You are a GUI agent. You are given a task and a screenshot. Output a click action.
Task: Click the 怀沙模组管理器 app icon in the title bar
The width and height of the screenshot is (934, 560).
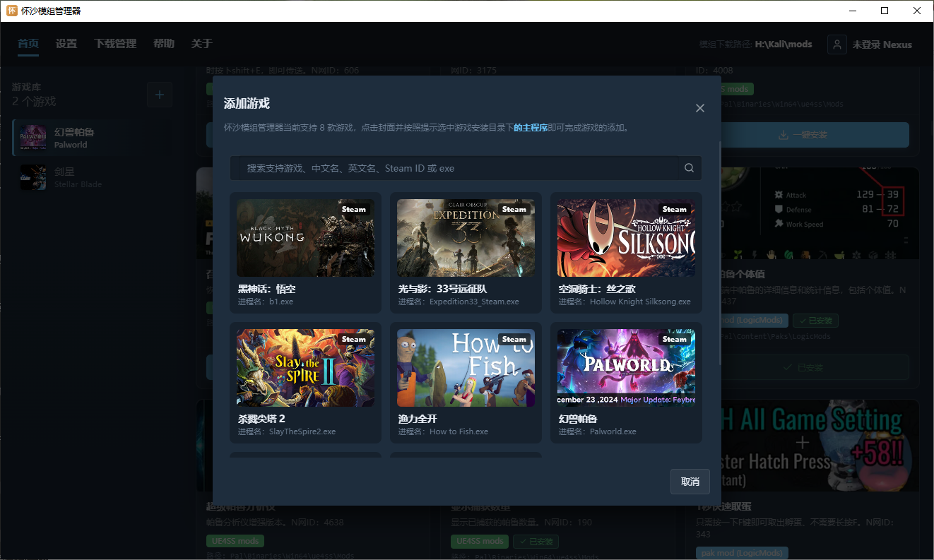click(x=12, y=11)
